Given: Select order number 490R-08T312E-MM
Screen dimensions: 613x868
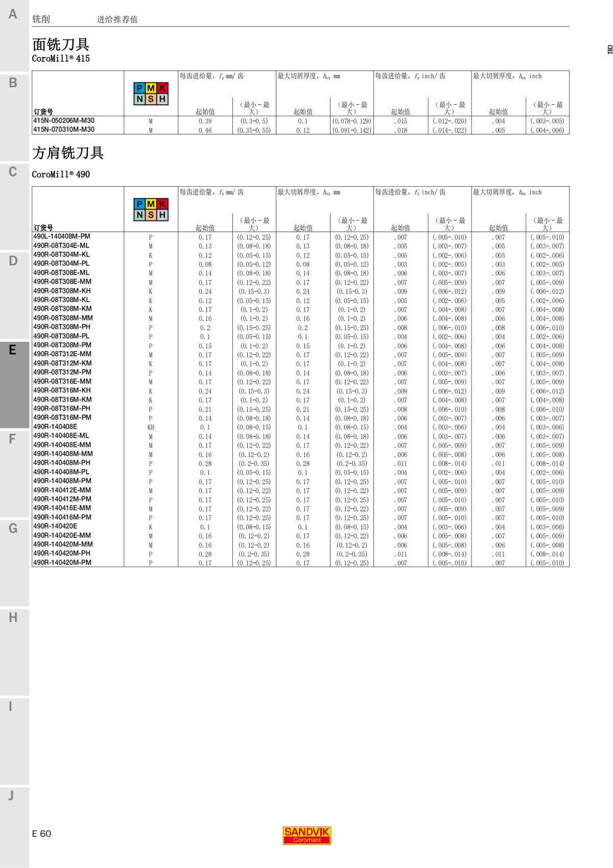Looking at the screenshot, I should [x=62, y=354].
